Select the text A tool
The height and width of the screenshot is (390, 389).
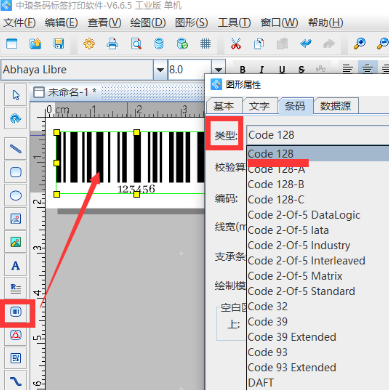pyautogui.click(x=16, y=266)
